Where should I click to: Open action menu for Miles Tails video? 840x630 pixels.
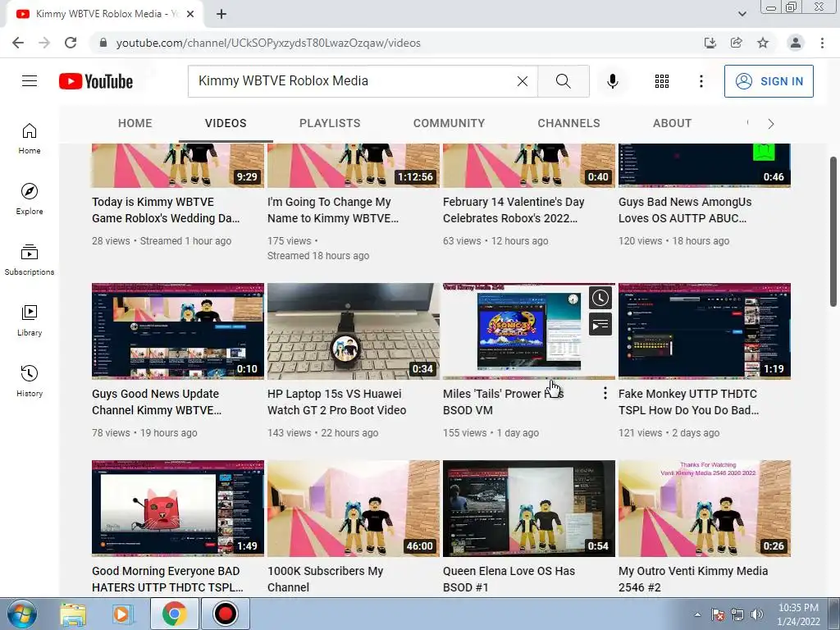coord(605,393)
